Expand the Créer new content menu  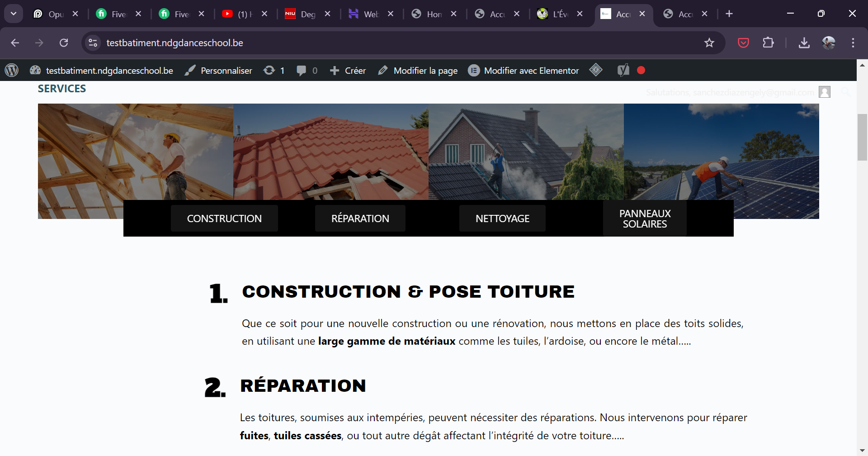click(348, 70)
